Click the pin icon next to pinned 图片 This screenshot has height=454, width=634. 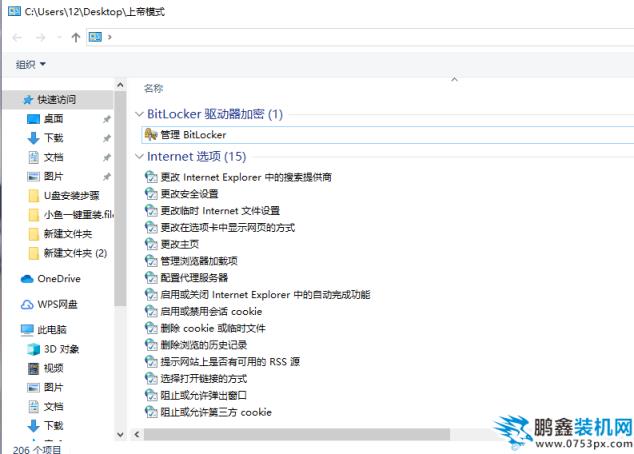107,177
